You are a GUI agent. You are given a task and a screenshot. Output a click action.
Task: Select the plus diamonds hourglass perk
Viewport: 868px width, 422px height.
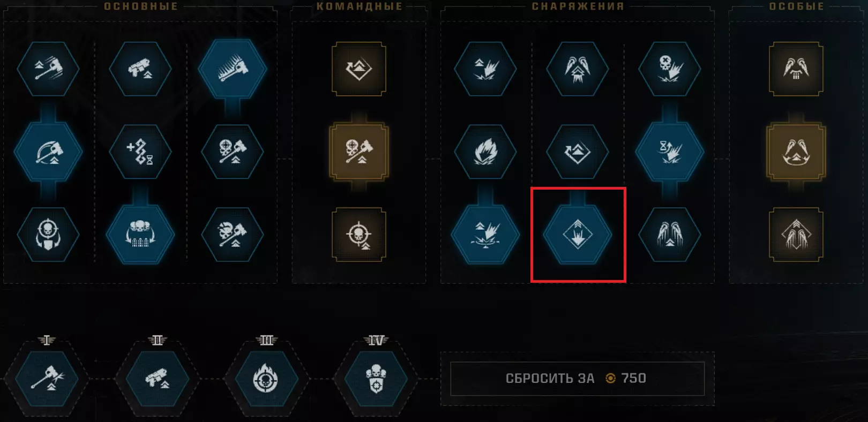[140, 152]
